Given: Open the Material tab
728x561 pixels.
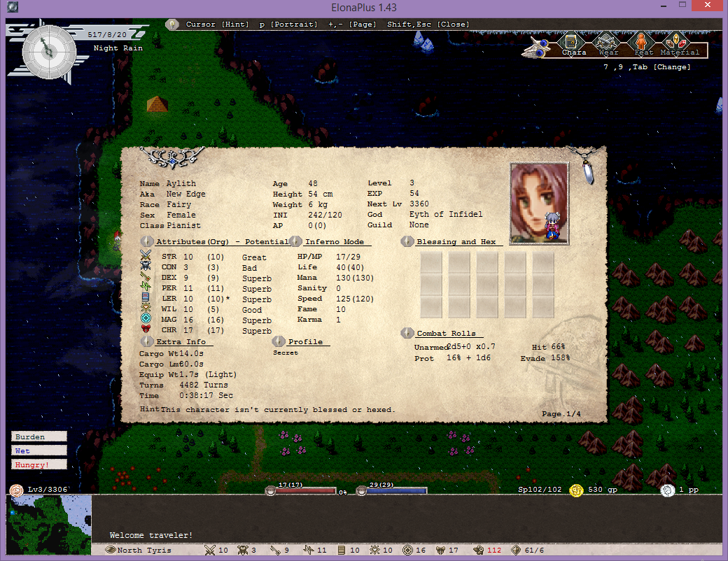Looking at the screenshot, I should [x=678, y=45].
